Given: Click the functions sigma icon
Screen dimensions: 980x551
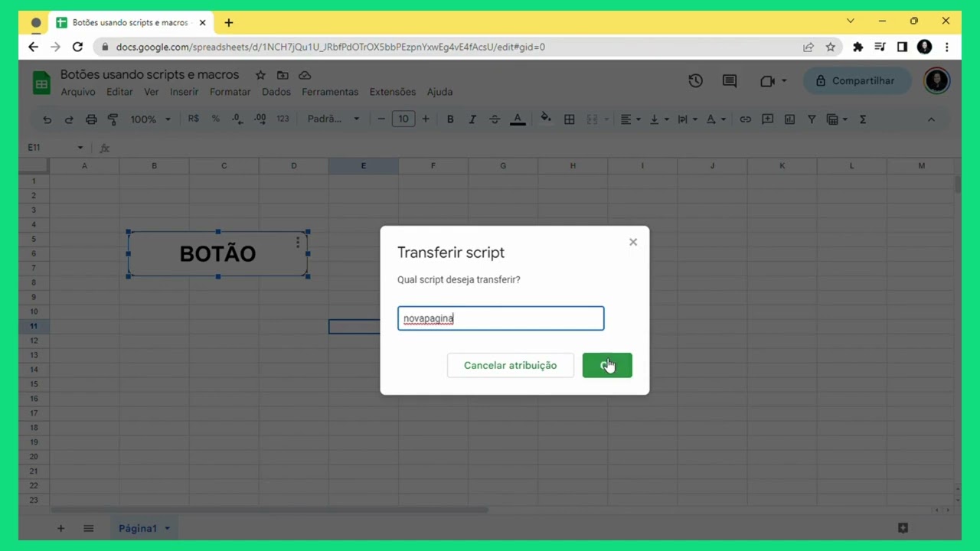Looking at the screenshot, I should pos(863,119).
